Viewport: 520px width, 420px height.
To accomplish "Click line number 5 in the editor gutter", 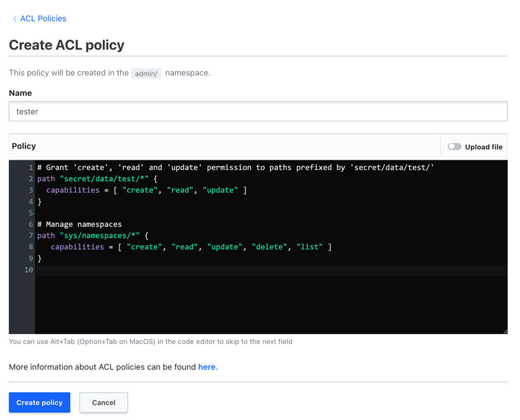I will tap(30, 213).
